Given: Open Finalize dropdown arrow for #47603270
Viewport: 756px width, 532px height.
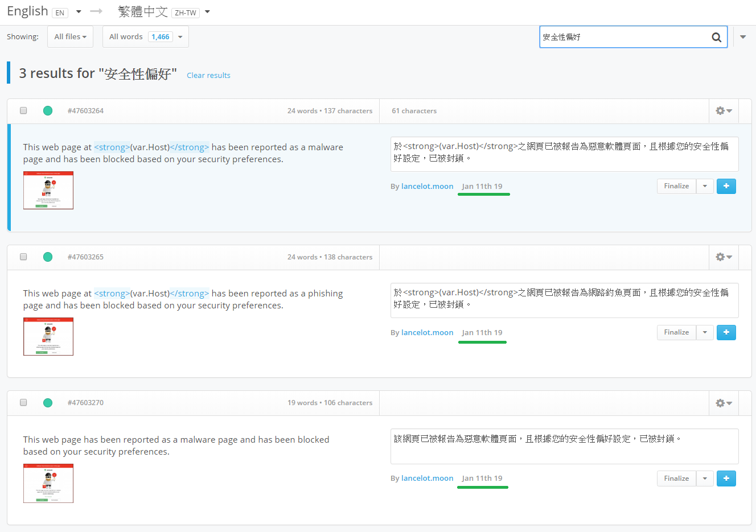Looking at the screenshot, I should 705,479.
